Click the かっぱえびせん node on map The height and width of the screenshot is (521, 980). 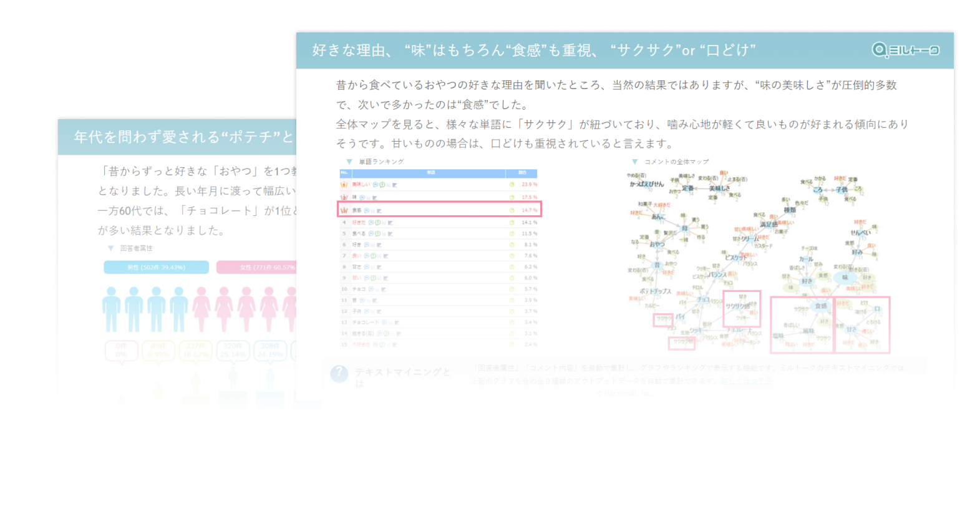coord(647,184)
